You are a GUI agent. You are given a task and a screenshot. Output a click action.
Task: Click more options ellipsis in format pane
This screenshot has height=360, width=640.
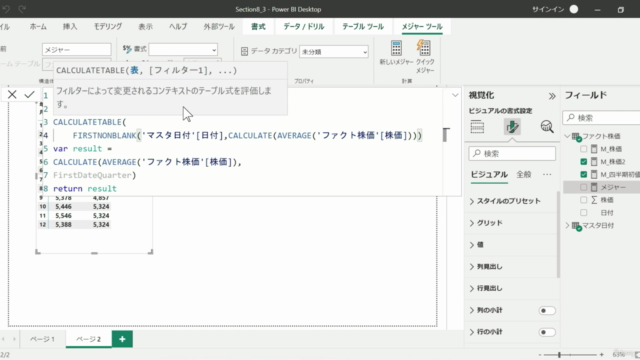[x=547, y=175]
